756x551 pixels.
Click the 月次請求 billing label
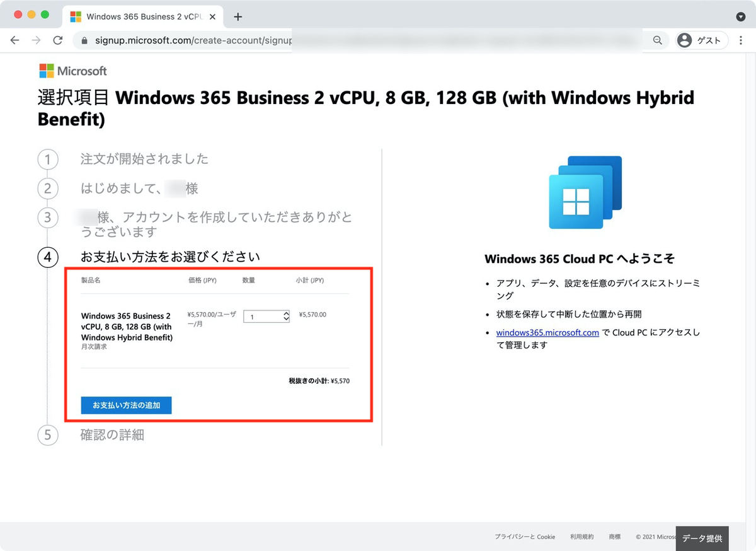point(94,347)
